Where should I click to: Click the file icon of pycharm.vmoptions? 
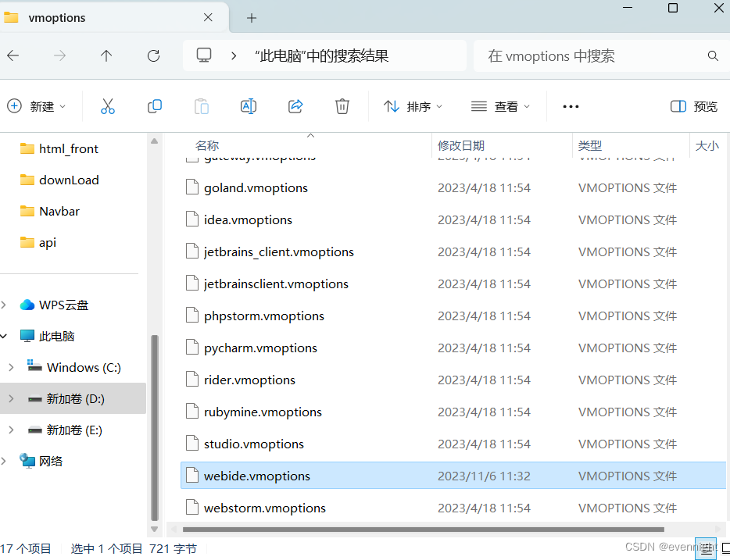coord(192,348)
